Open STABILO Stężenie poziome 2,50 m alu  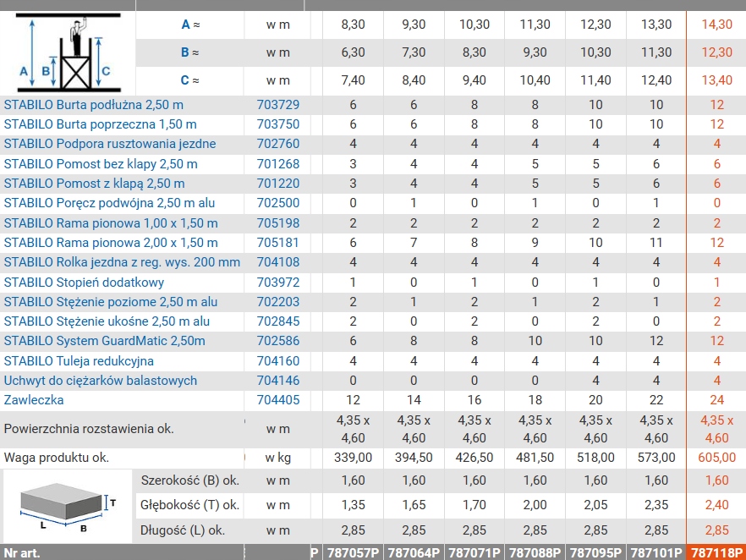110,302
